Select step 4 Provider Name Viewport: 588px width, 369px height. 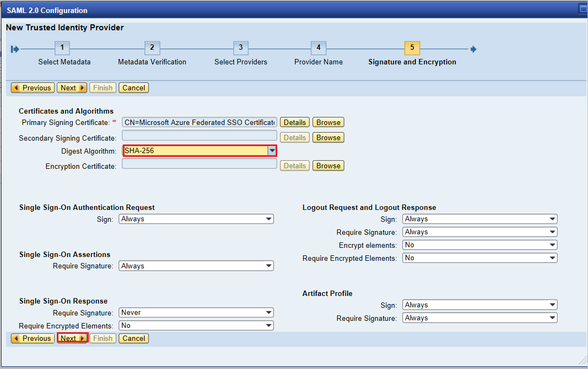(318, 48)
